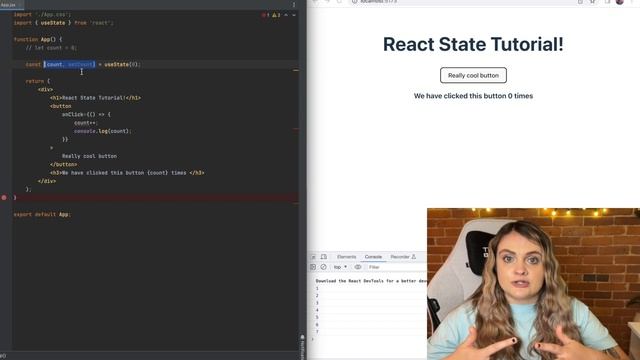Click the <h1> React State Tutorial code line
The height and width of the screenshot is (360, 640).
(x=96, y=98)
